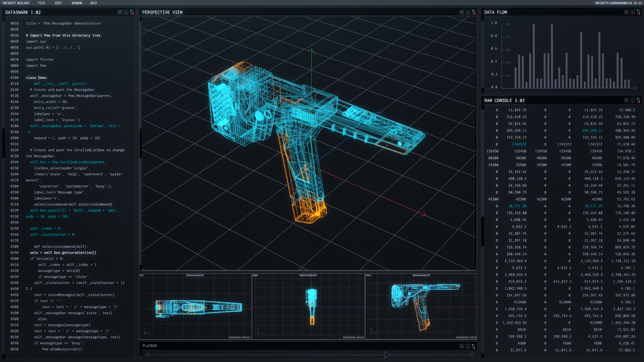Open the File menu

coord(42,3)
